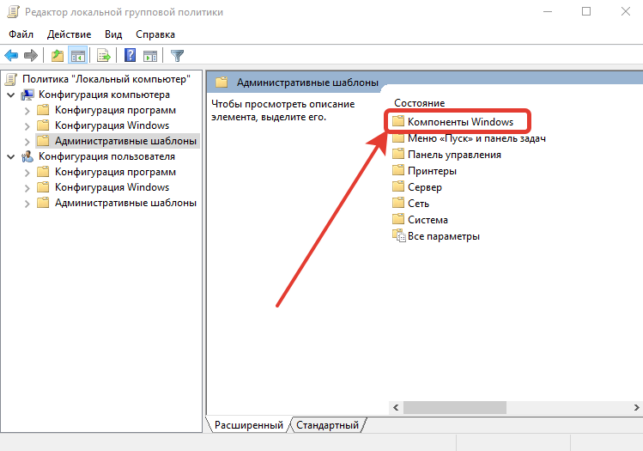Select Политика "Локальный компьютер" root node

[x=106, y=79]
